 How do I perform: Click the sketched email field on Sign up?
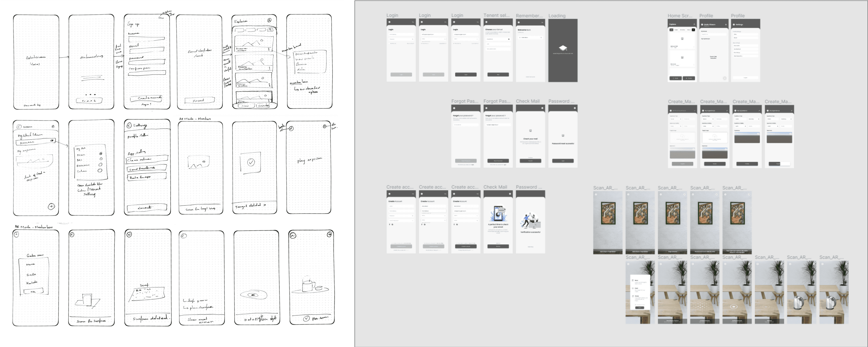147,50
